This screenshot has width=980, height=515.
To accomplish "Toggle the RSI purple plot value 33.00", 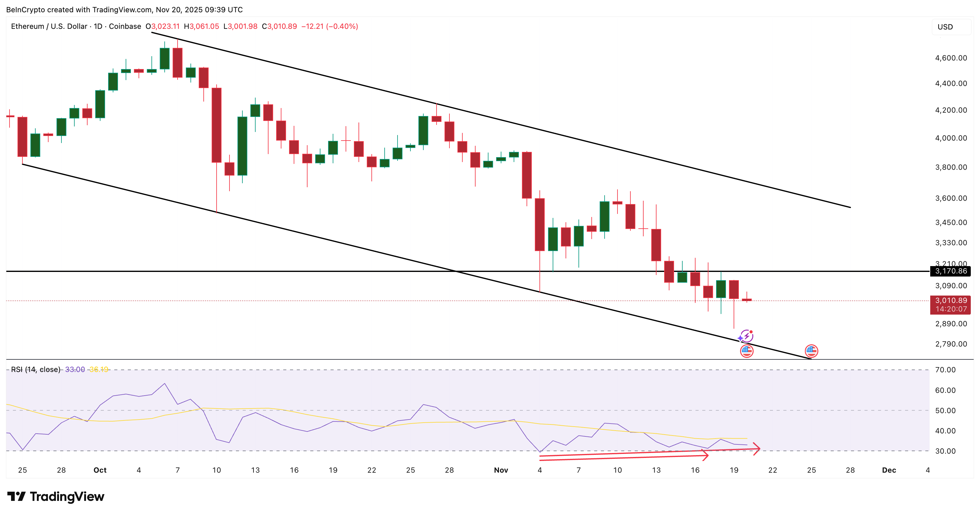I will pos(75,369).
